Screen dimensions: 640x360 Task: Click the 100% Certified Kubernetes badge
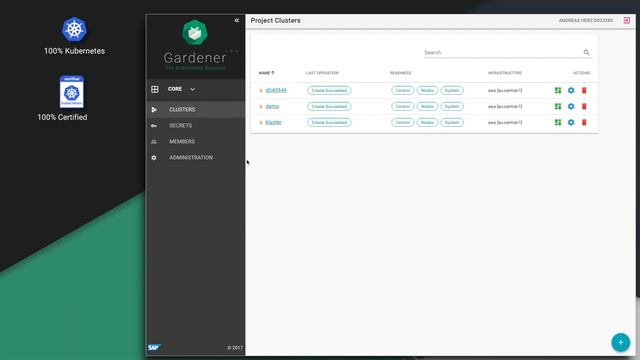point(71,91)
